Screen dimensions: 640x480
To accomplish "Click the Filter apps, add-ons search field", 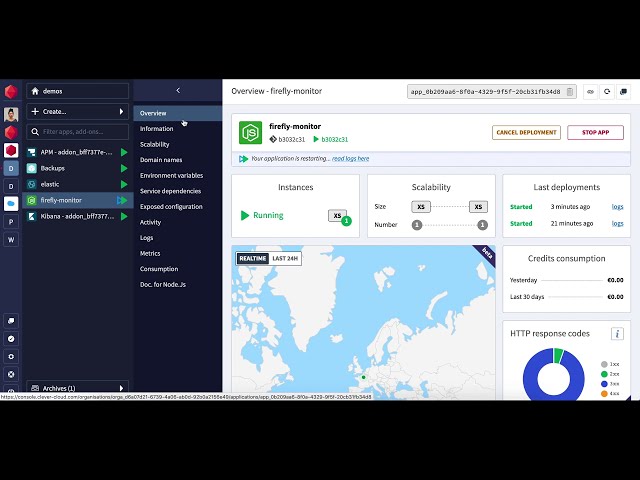I will [78, 131].
